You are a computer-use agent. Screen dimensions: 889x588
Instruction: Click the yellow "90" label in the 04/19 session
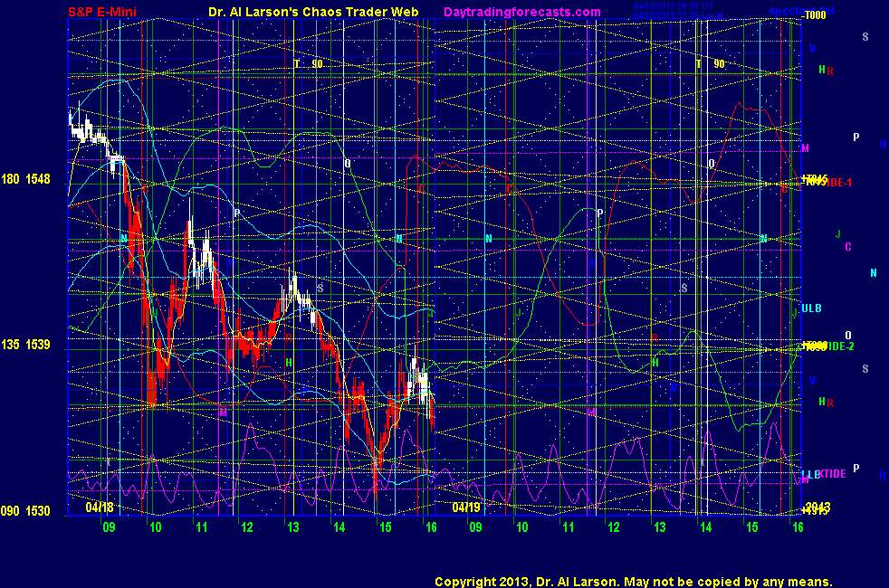[719, 64]
